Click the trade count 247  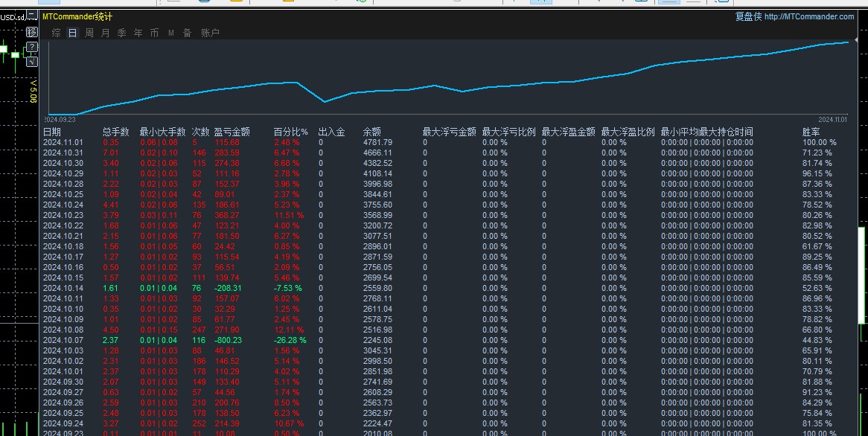click(x=199, y=330)
